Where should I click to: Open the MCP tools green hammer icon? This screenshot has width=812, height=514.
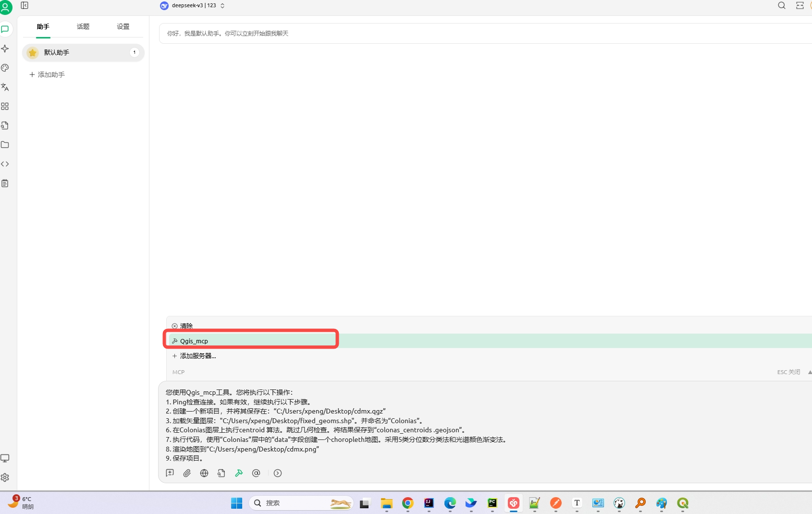tap(239, 473)
